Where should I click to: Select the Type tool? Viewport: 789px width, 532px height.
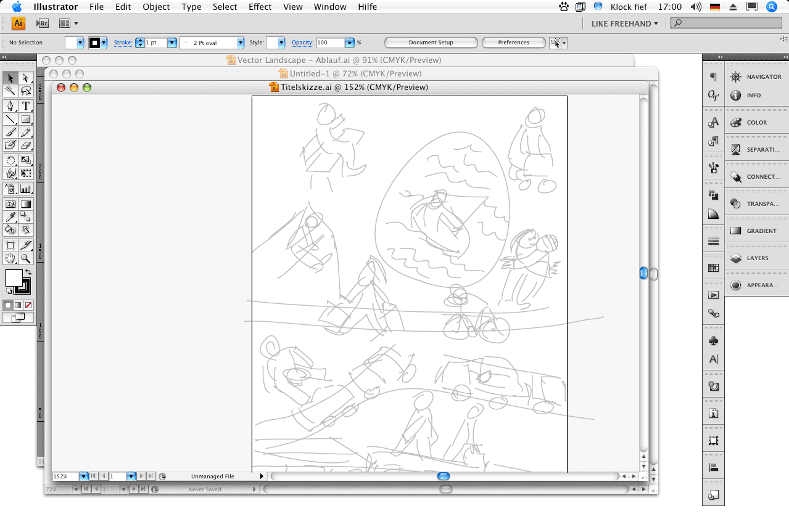pos(26,106)
